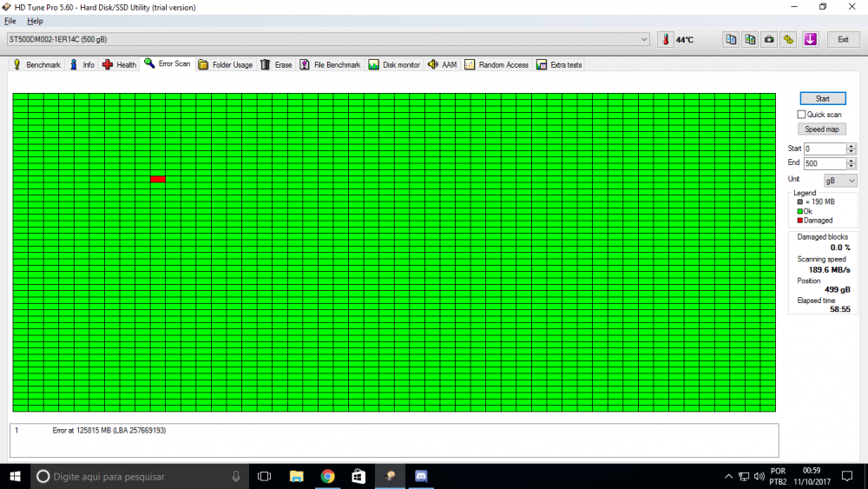The image size is (868, 489).
Task: Open the options icon in toolbar
Action: 788,39
